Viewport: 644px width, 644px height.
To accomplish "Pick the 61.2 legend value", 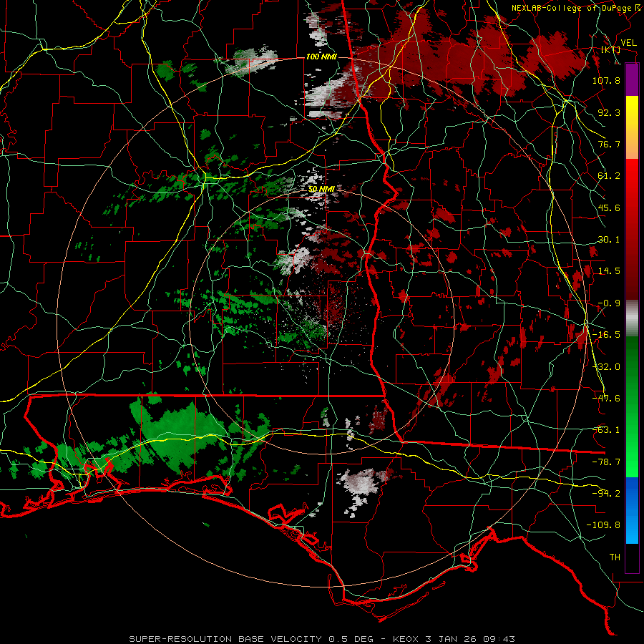I will click(x=609, y=176).
